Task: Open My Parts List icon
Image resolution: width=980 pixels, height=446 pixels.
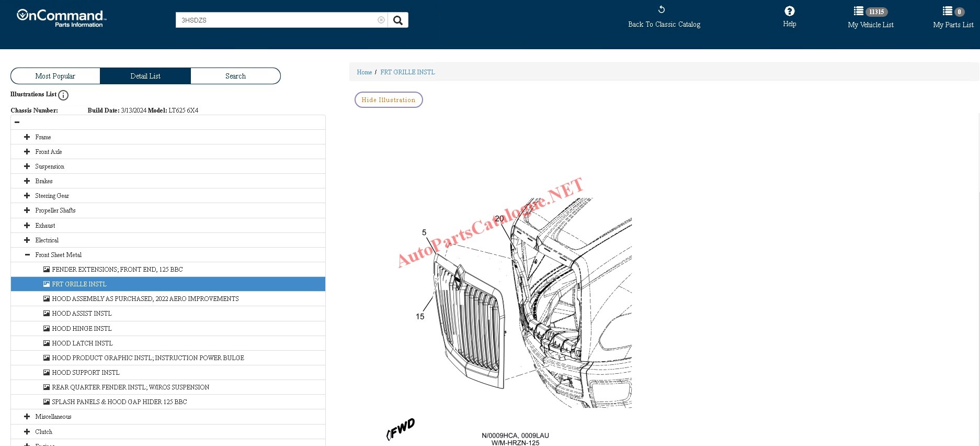Action: pos(947,12)
